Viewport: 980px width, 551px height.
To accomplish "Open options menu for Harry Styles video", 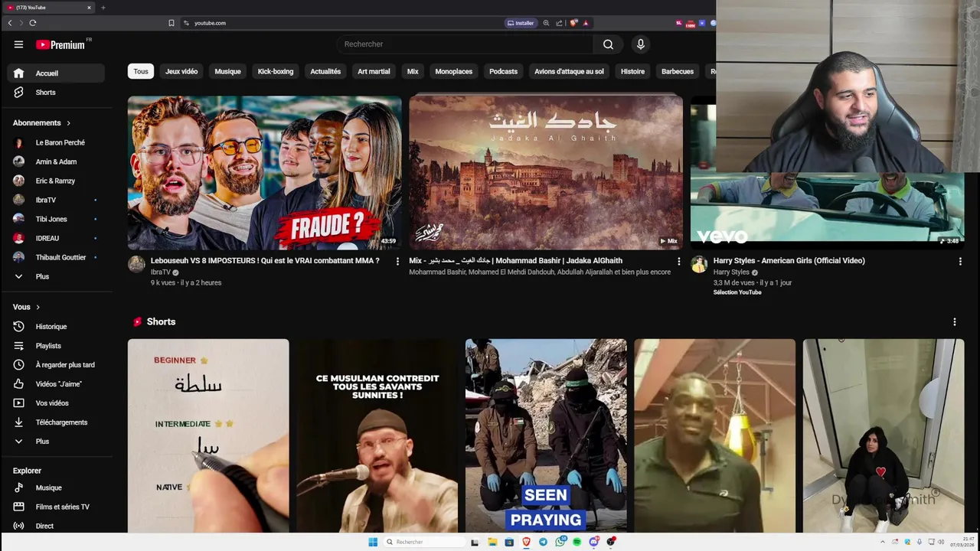I will (x=960, y=262).
